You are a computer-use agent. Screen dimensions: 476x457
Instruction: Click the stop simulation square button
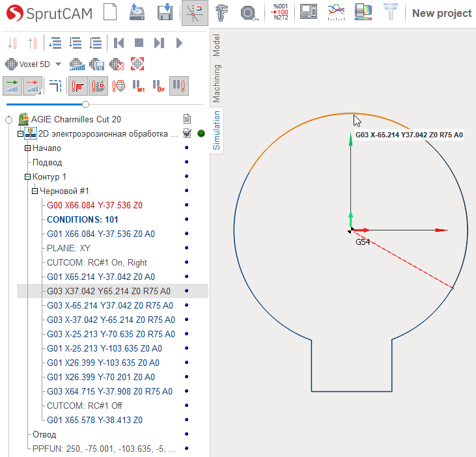tap(139, 43)
